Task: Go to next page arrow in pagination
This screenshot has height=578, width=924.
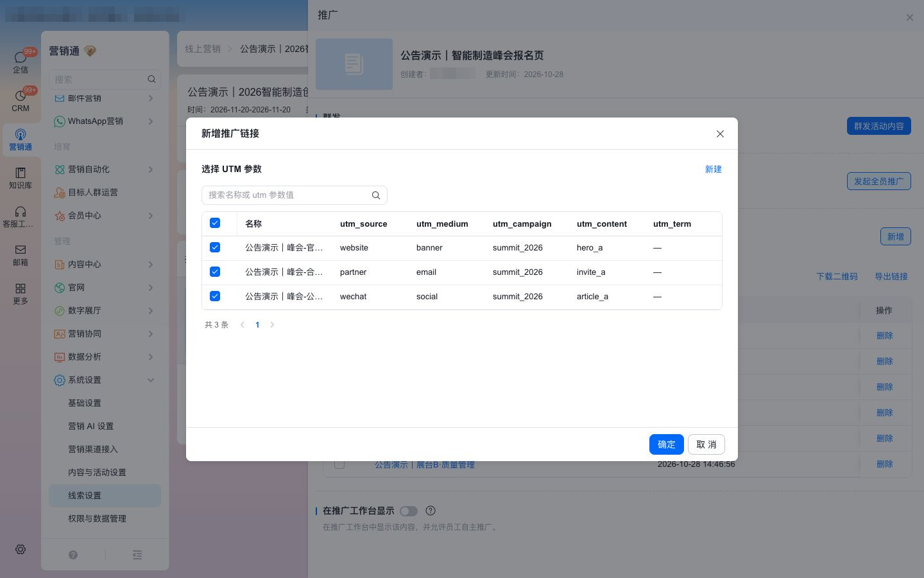Action: coord(272,325)
